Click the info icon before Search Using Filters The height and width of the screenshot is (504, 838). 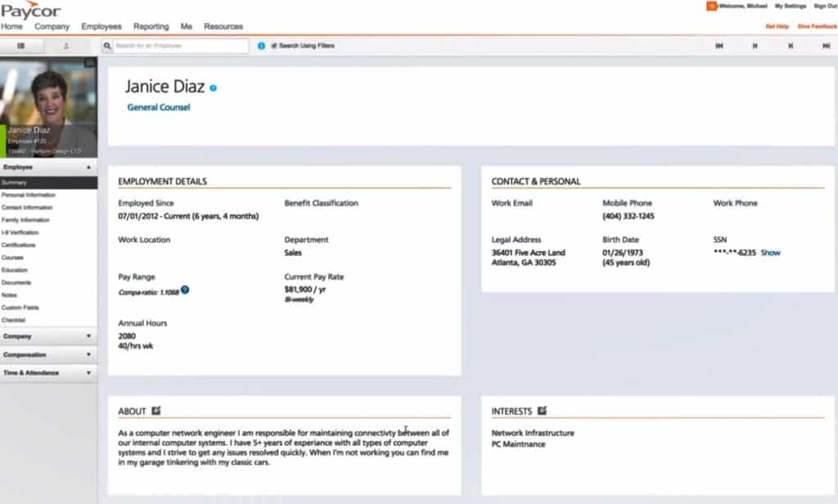[260, 46]
